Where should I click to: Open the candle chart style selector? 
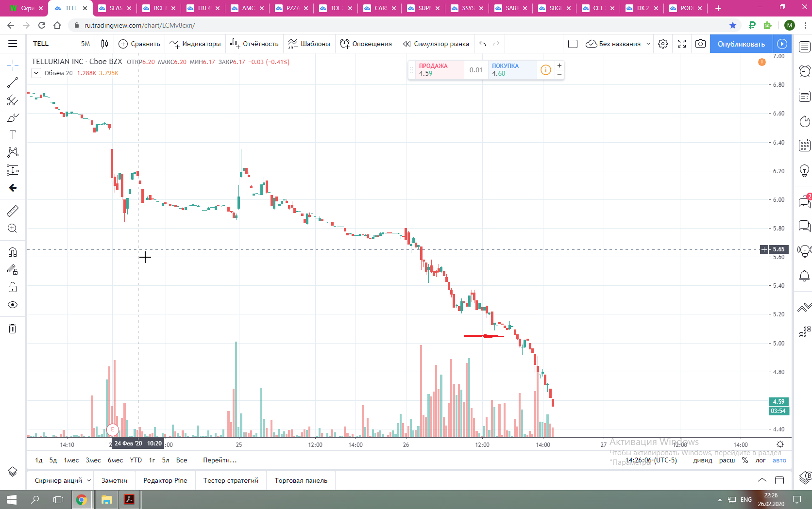point(104,44)
